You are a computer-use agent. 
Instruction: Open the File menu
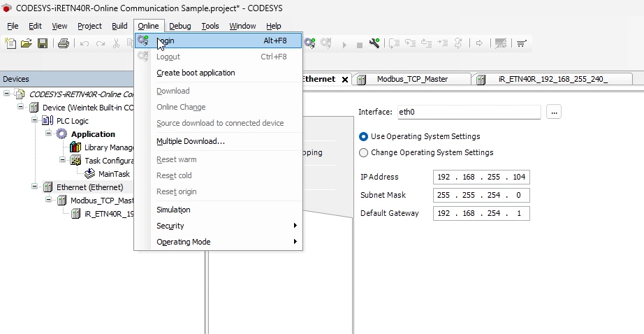click(x=13, y=26)
